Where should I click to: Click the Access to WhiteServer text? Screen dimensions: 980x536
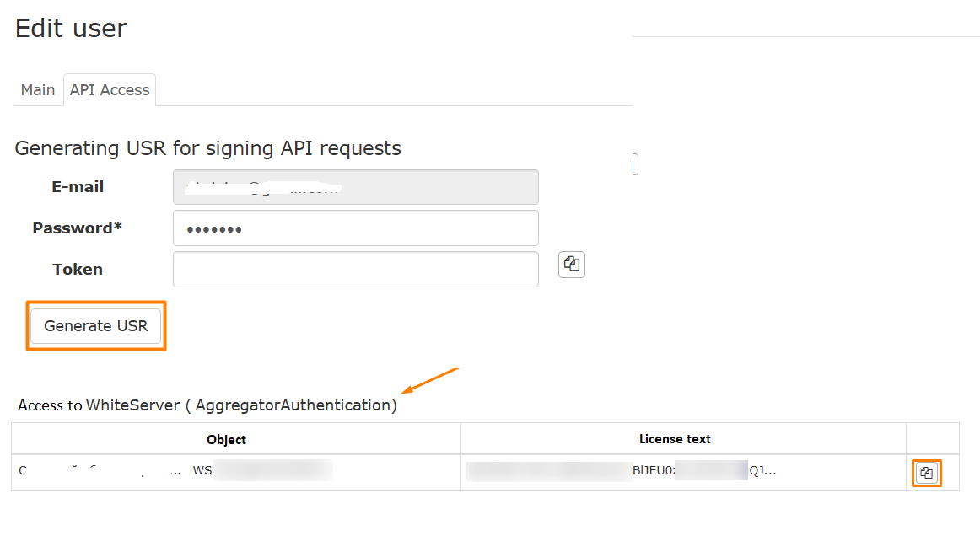pos(99,405)
